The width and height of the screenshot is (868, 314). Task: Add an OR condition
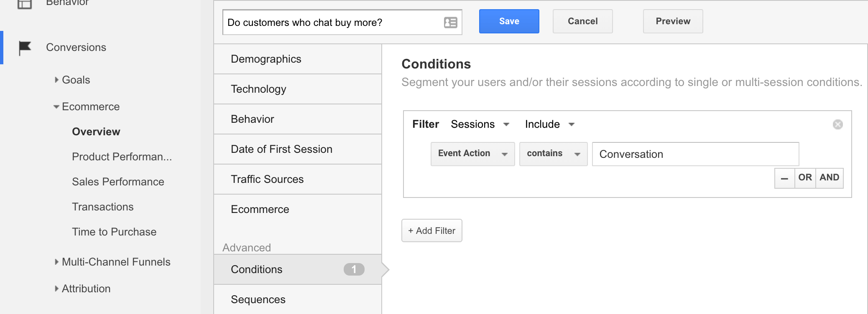pyautogui.click(x=805, y=178)
